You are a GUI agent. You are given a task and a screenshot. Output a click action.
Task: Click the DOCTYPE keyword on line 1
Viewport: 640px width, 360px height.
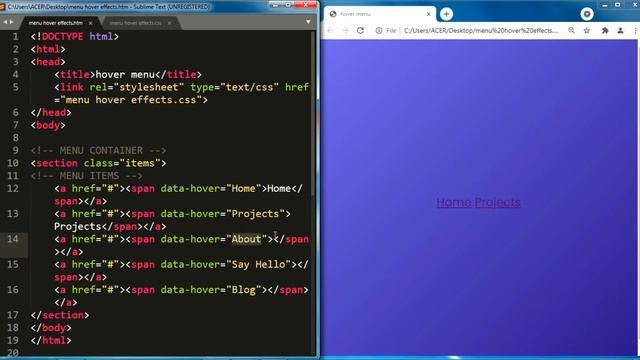[62, 37]
